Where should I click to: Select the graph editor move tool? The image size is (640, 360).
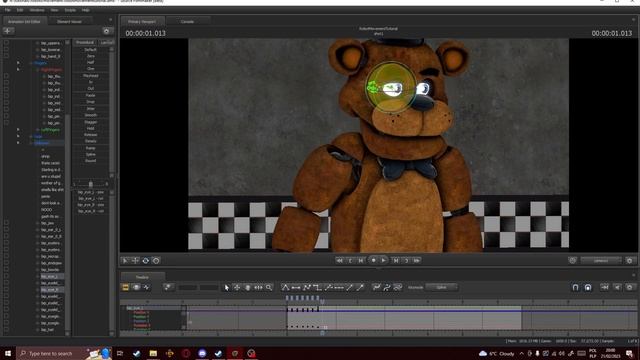[x=237, y=287]
